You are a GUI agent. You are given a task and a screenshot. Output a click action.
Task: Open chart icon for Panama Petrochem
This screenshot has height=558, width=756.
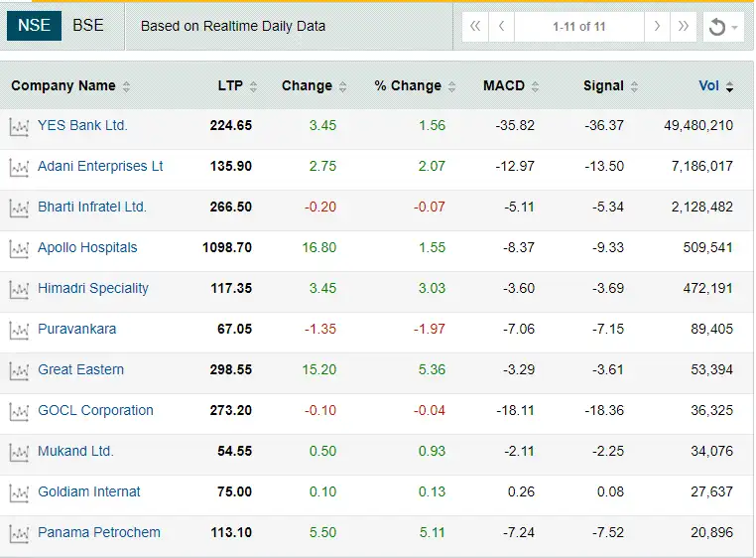pos(19,533)
